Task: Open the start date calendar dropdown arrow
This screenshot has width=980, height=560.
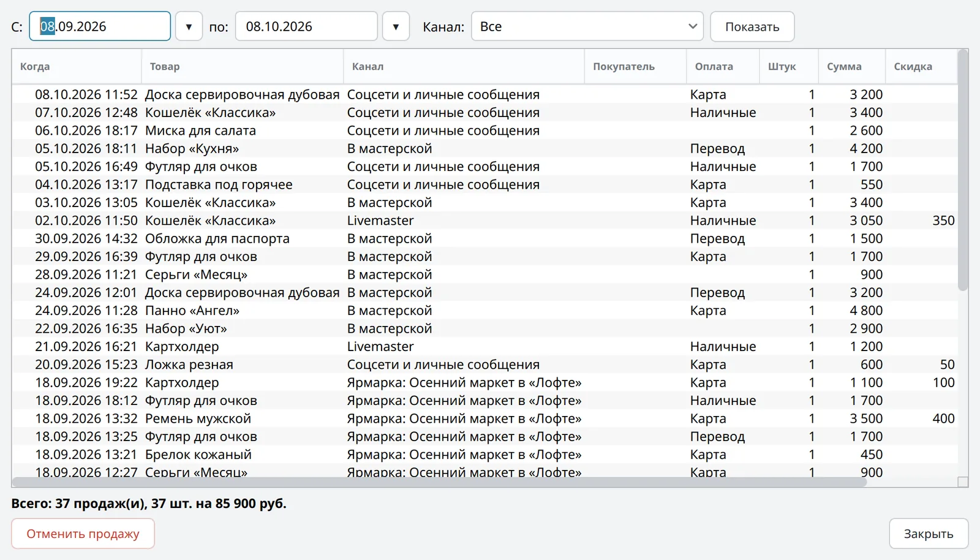Action: point(189,26)
